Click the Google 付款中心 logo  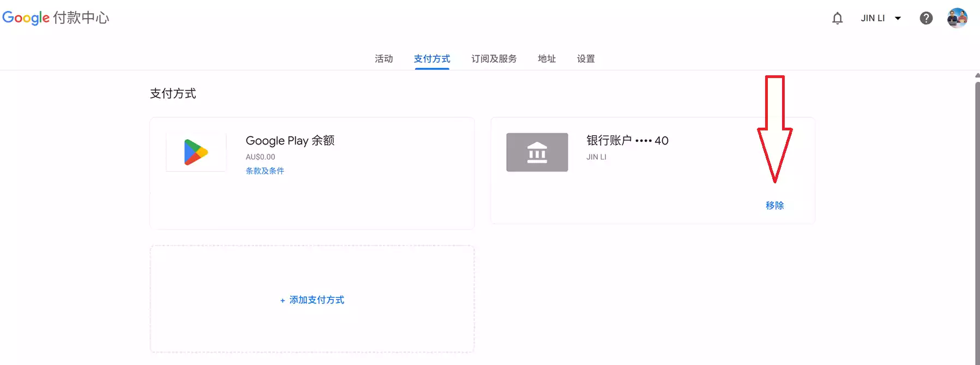56,17
